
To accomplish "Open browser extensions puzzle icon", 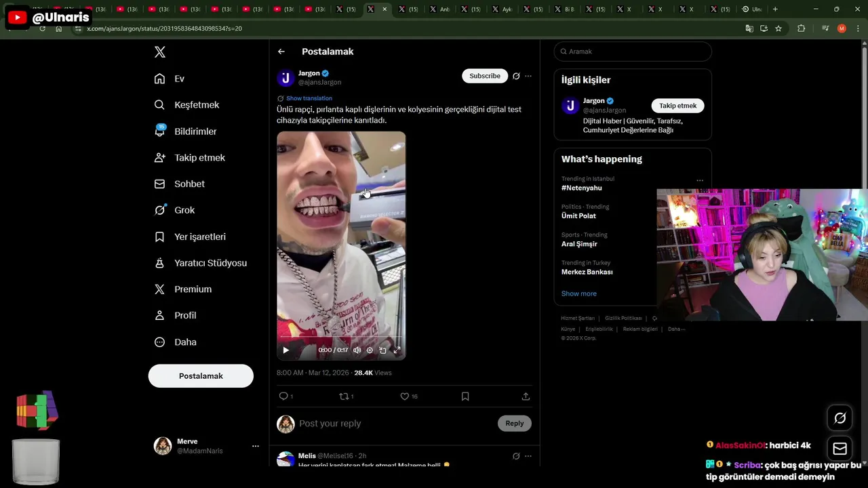I will (x=801, y=28).
